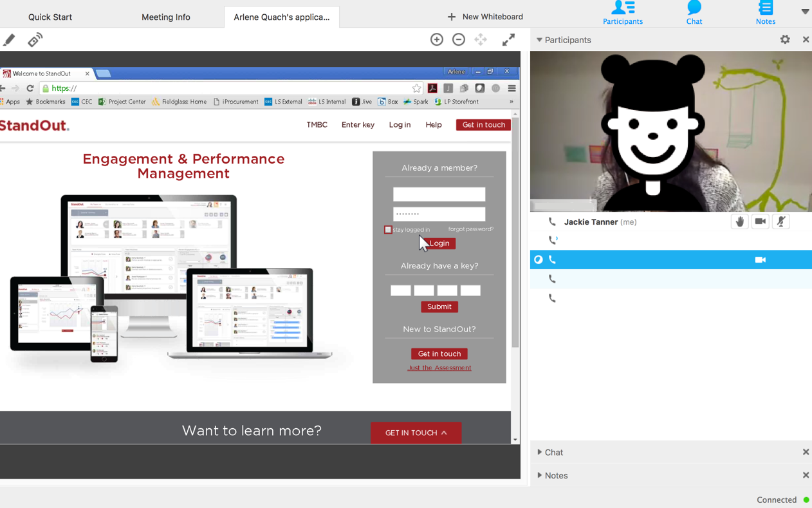812x508 pixels.
Task: Click camera icon in highlighted participant row
Action: click(761, 260)
